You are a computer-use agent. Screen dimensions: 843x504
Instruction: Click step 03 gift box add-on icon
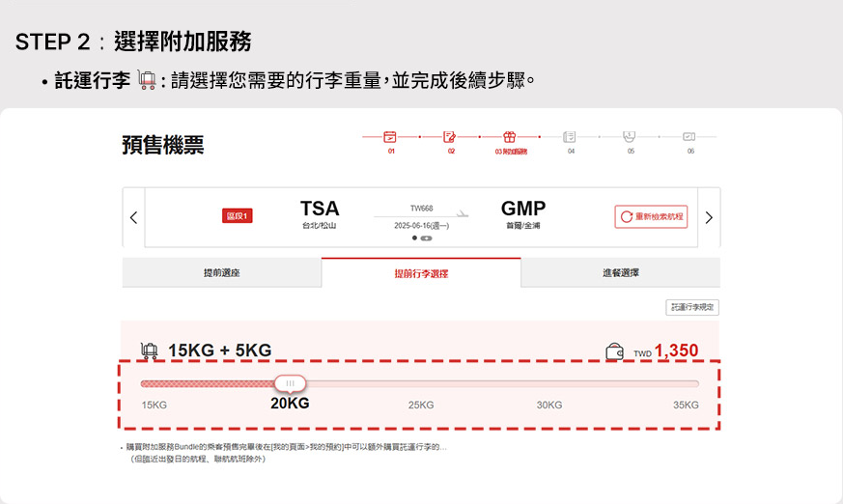coord(510,137)
